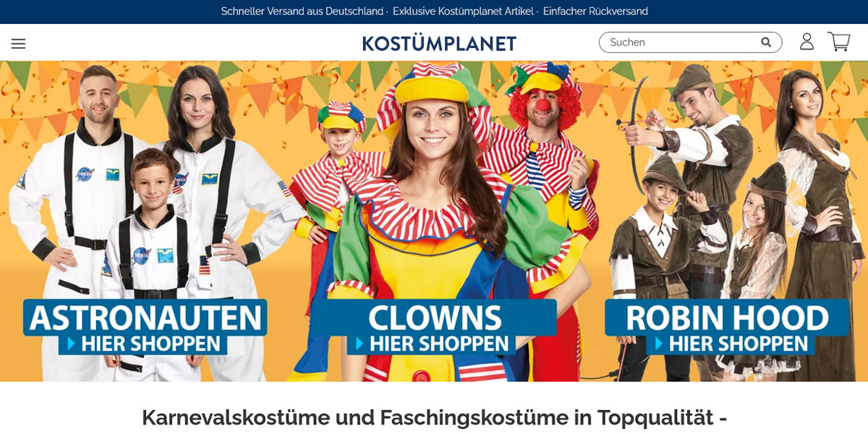868x434 pixels.
Task: Click Hier Shoppen under Robin Hood
Action: tap(738, 344)
